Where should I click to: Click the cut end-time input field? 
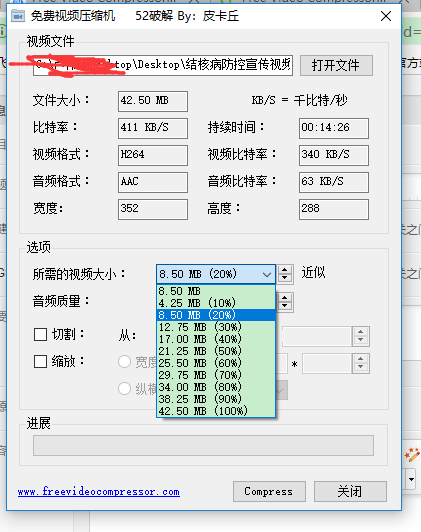pyautogui.click(x=317, y=336)
